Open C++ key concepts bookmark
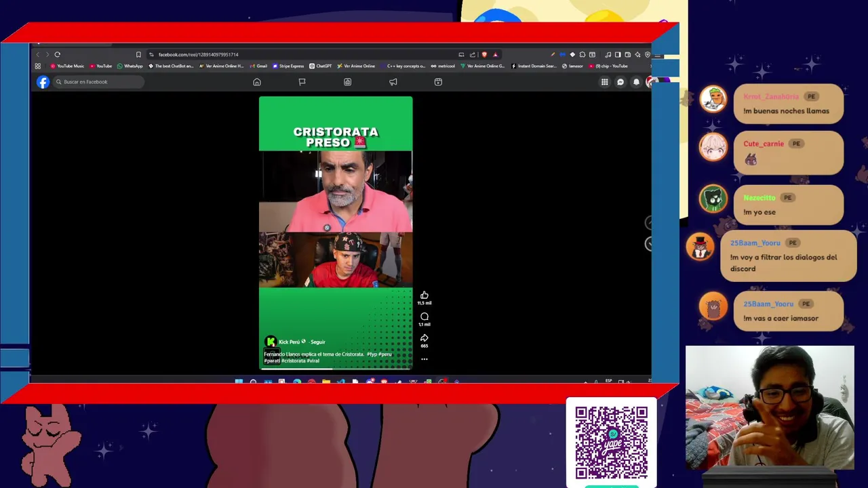868x488 pixels. click(x=403, y=66)
